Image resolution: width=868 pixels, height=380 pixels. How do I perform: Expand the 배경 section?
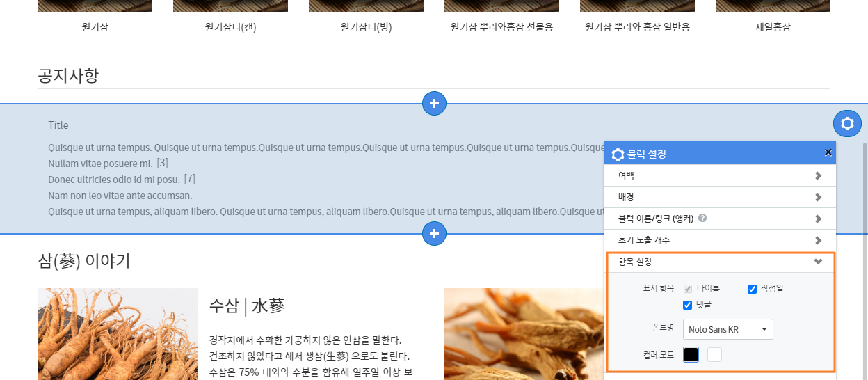pos(720,197)
